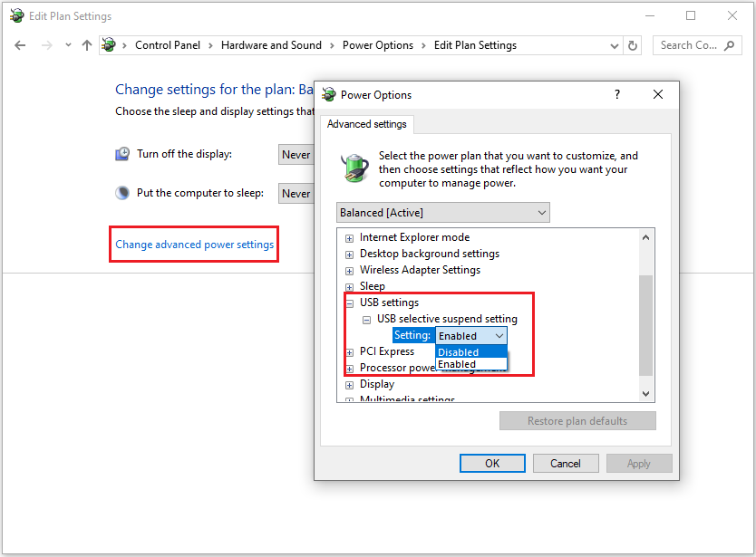The height and width of the screenshot is (557, 756).
Task: Click the sleep moon icon
Action: (x=122, y=193)
